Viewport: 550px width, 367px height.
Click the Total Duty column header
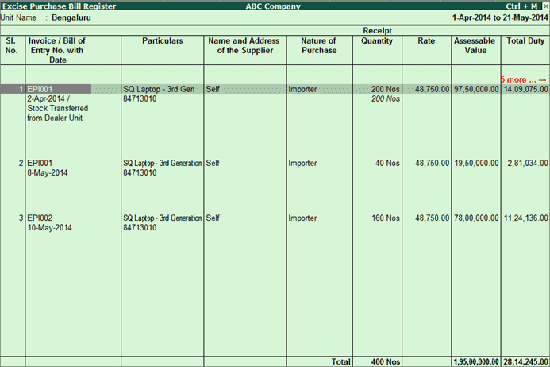point(525,41)
